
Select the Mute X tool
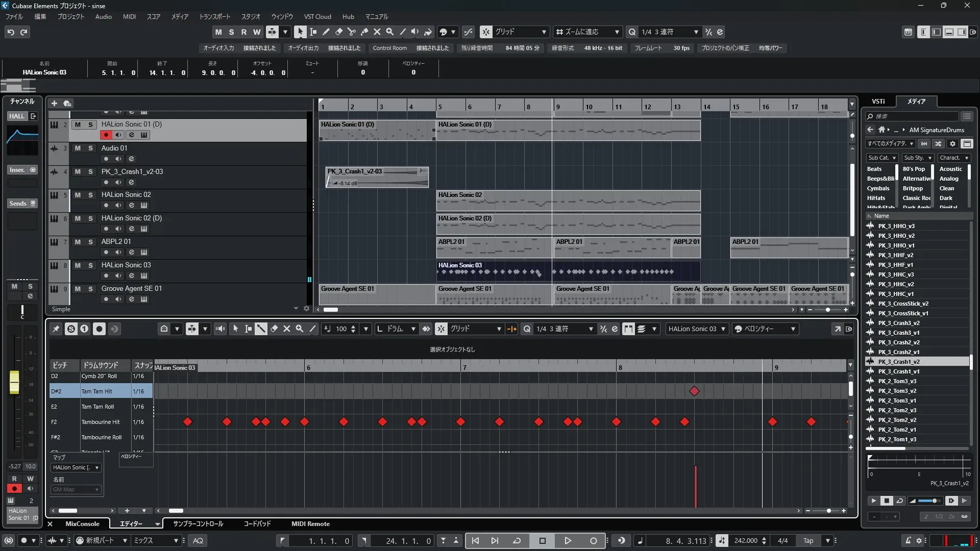pos(377,32)
